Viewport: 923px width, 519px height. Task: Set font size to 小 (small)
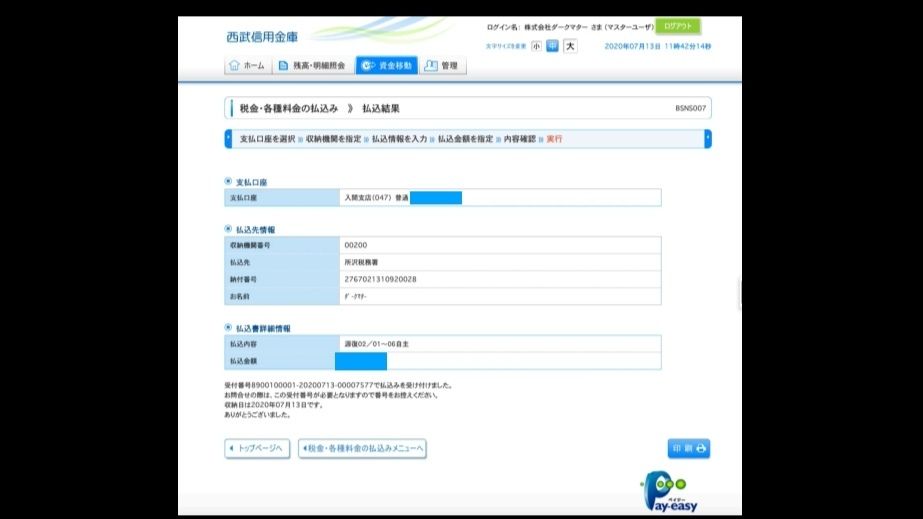point(537,46)
